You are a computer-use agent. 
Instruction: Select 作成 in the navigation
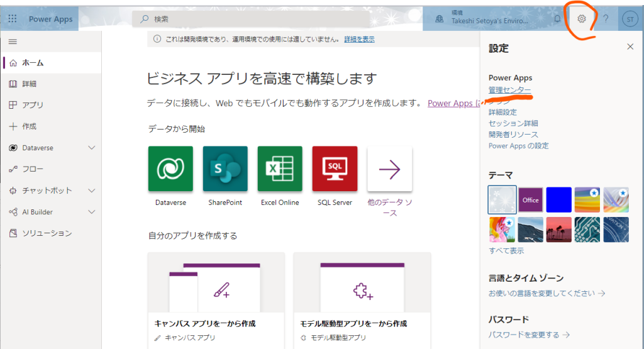pos(52,126)
